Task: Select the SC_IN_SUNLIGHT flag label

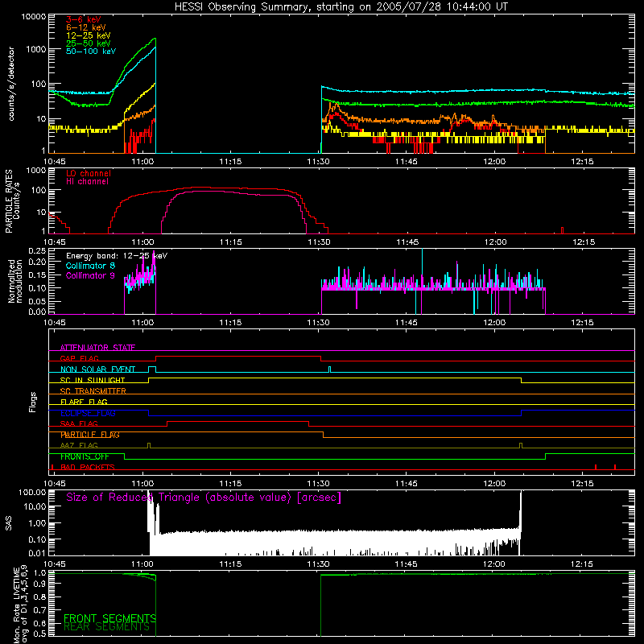Action: [x=93, y=380]
